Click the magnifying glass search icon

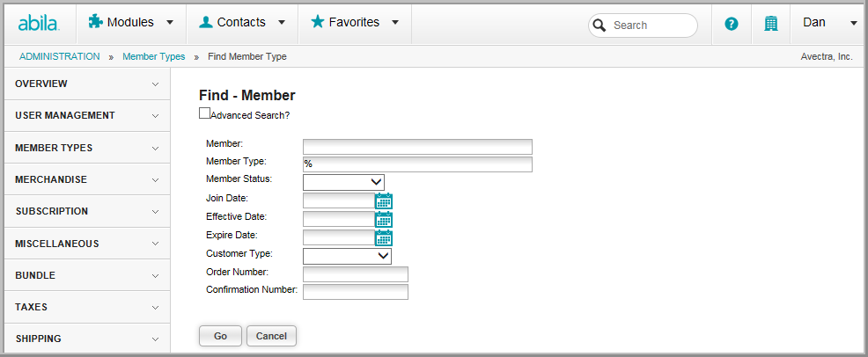pos(600,25)
